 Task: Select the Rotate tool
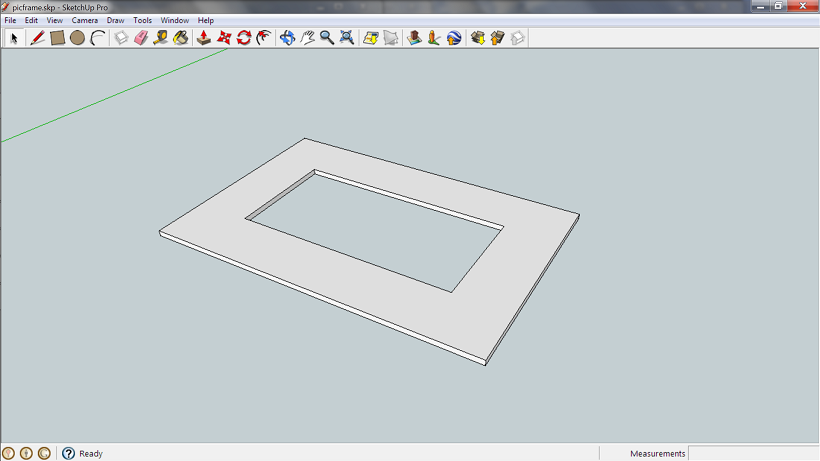click(244, 38)
